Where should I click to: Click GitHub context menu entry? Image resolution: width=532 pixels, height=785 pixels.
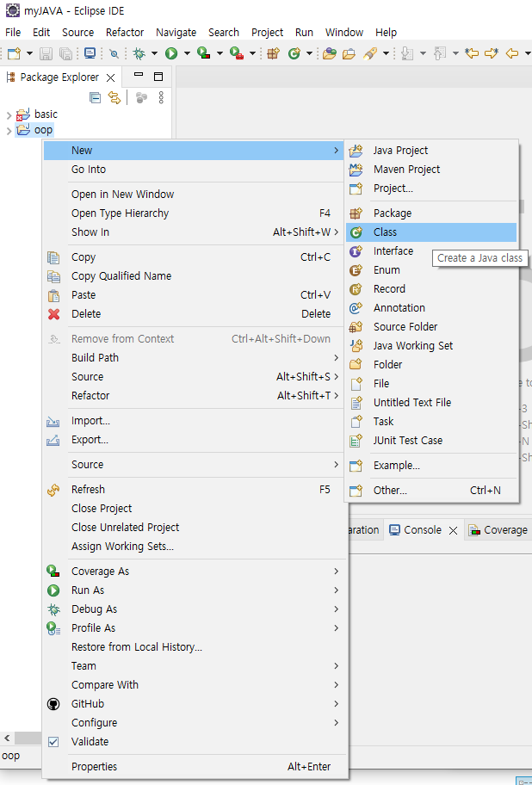click(195, 704)
